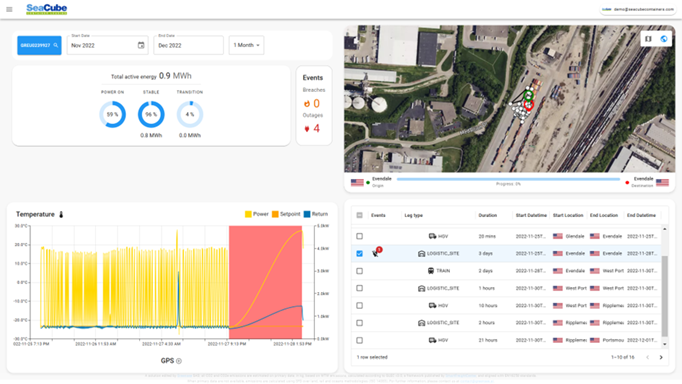Viewport: 682px width, 384px height.
Task: Check the HGV 10 hours row checkbox
Action: click(359, 306)
